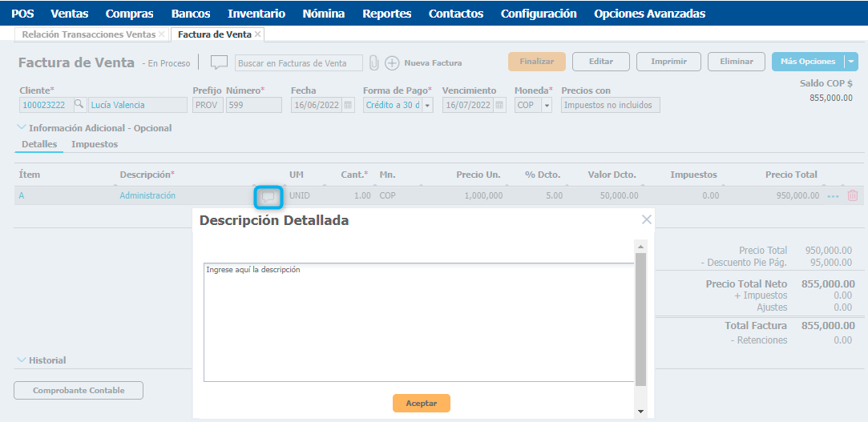Click the detailed description icon in the row
The width and height of the screenshot is (868, 422).
click(x=268, y=196)
